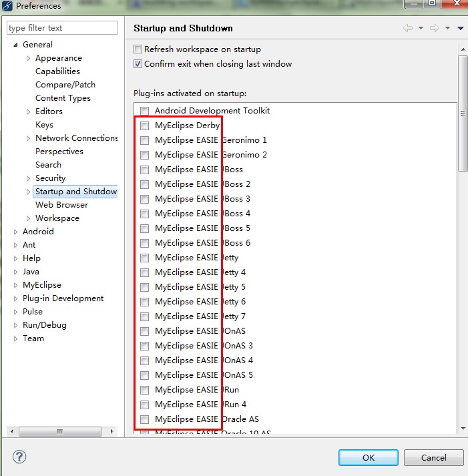Select the MyEclipse EASIE JRun row text
Image resolution: width=468 pixels, height=476 pixels.
coord(197,390)
